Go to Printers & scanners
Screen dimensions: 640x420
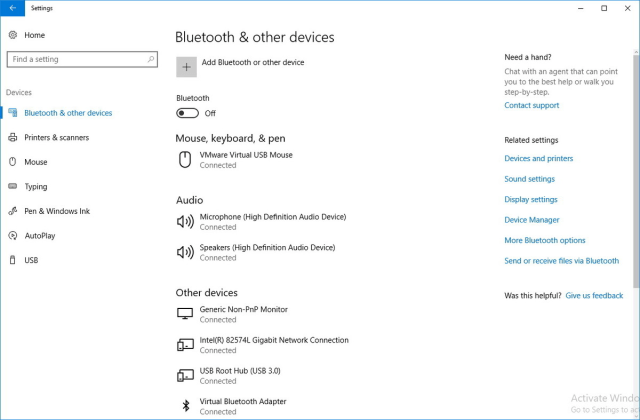coord(57,138)
